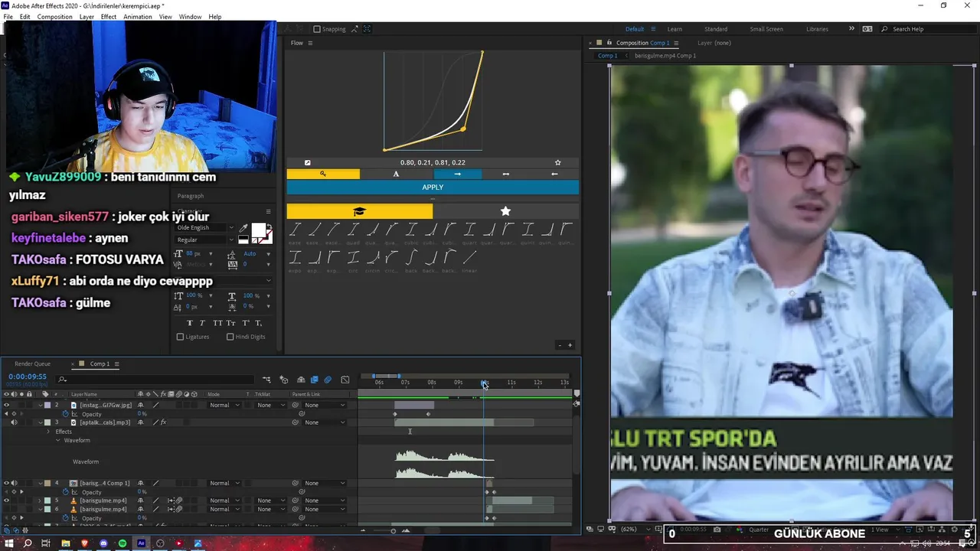Image resolution: width=980 pixels, height=551 pixels.
Task: Click the Flow curve link icon
Action: 308,162
